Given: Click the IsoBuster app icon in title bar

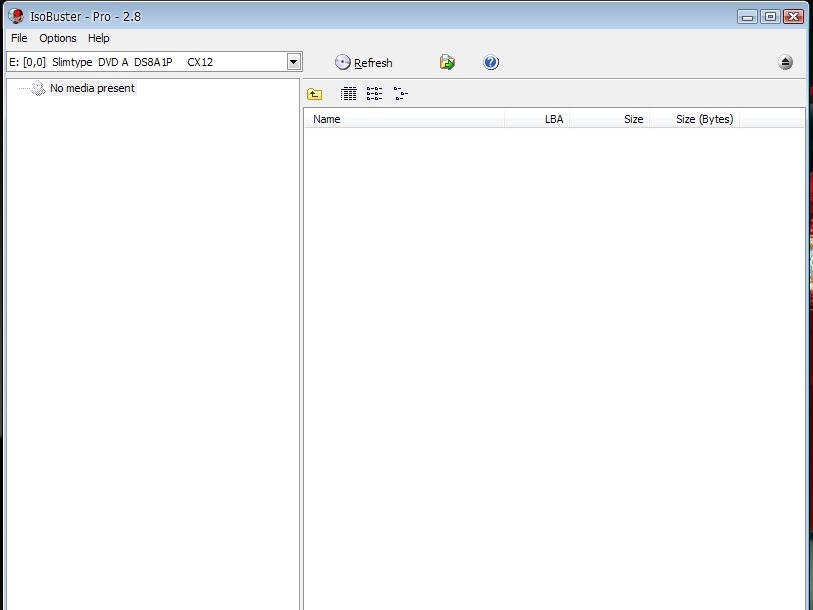Looking at the screenshot, I should tap(16, 16).
